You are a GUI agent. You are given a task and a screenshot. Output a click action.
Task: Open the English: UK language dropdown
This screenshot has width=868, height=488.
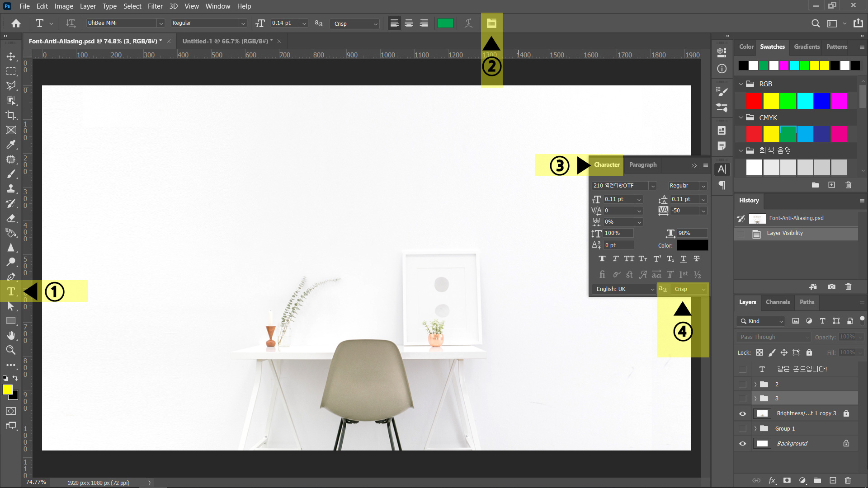pyautogui.click(x=624, y=289)
